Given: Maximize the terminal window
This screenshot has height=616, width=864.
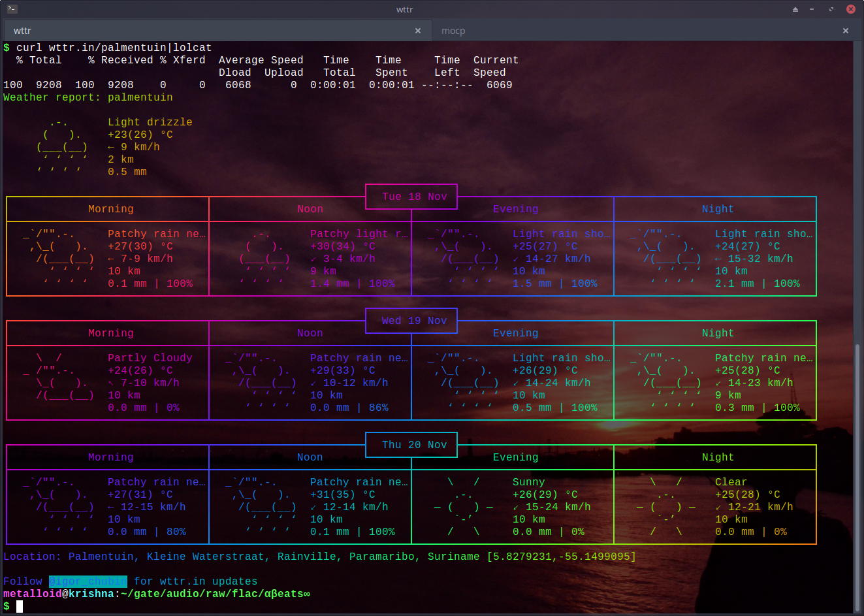Looking at the screenshot, I should click(x=831, y=9).
